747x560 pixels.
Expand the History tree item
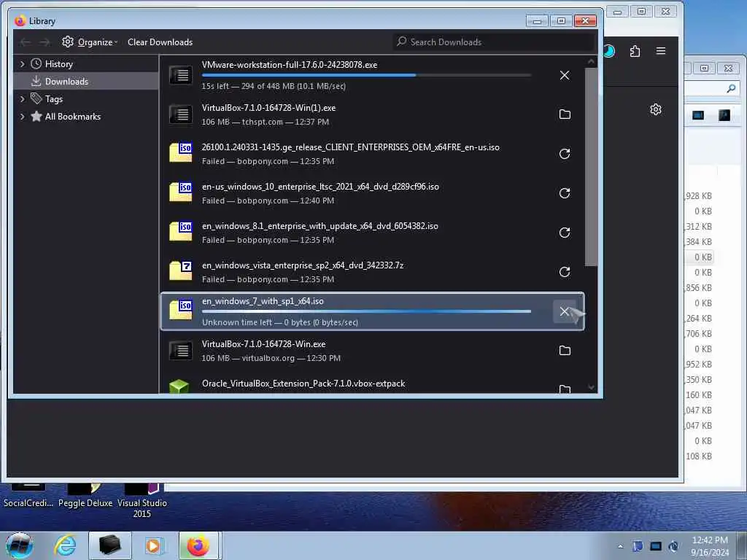pos(22,64)
